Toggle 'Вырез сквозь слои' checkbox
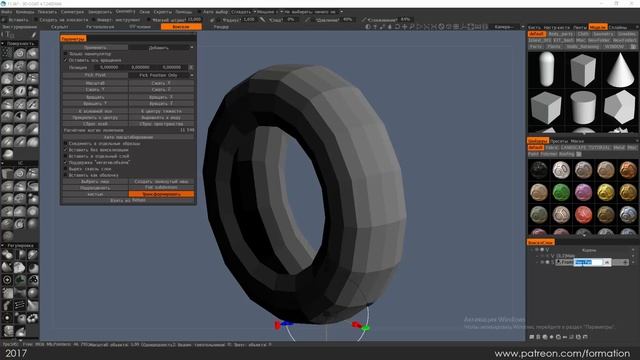This screenshot has width=640, height=360. (66, 169)
